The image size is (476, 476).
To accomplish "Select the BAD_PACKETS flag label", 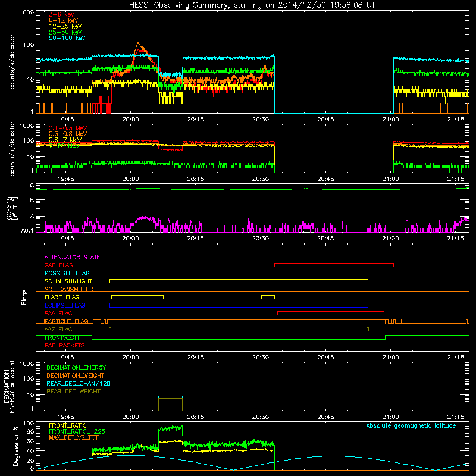I will click(x=65, y=345).
